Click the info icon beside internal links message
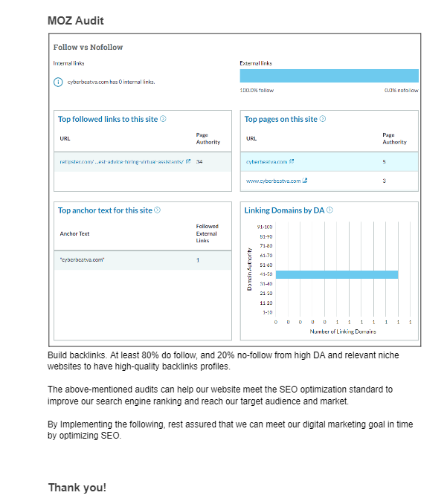The height and width of the screenshot is (504, 447). [x=58, y=83]
